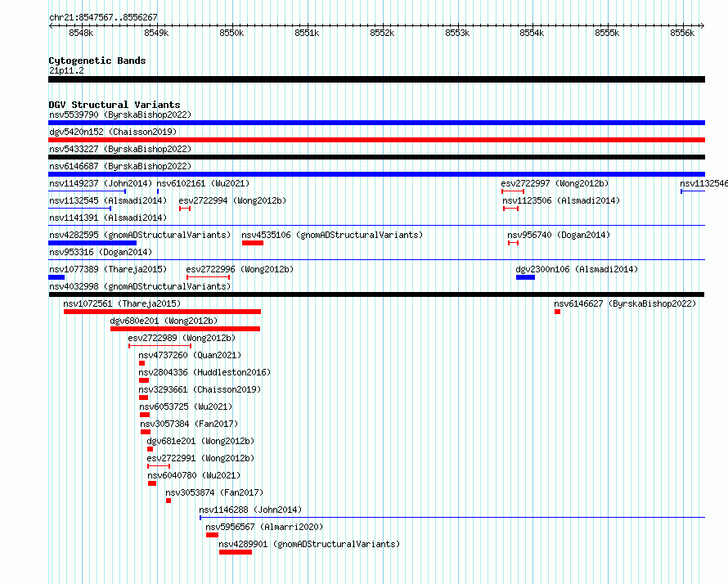The image size is (728, 584).
Task: Select nsv953316 (Dogan2014) label
Action: click(101, 252)
